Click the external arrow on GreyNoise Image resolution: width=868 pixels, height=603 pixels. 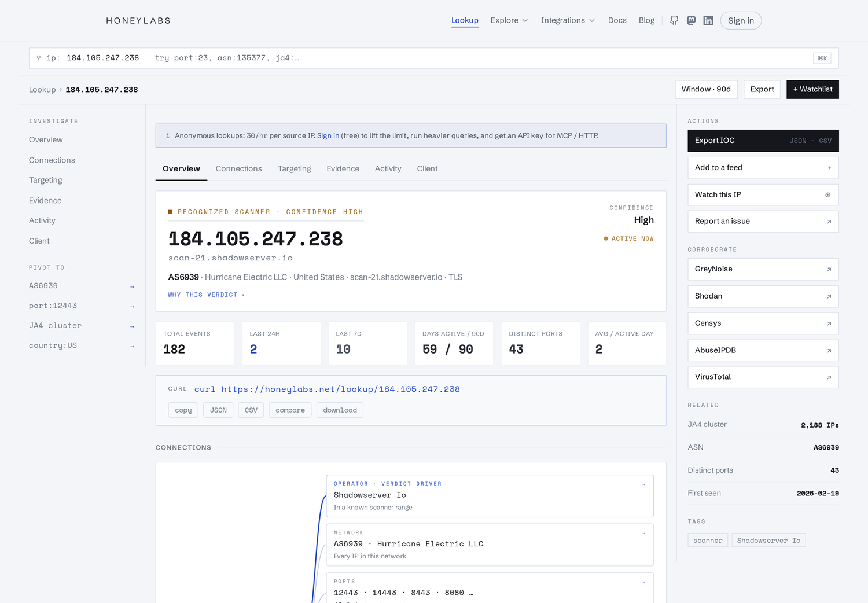click(829, 269)
